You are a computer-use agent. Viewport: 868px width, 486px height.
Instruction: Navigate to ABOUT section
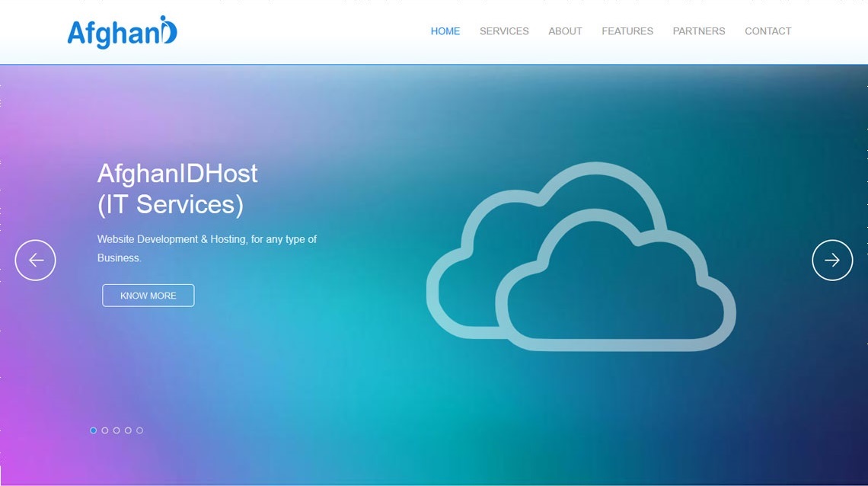click(565, 31)
